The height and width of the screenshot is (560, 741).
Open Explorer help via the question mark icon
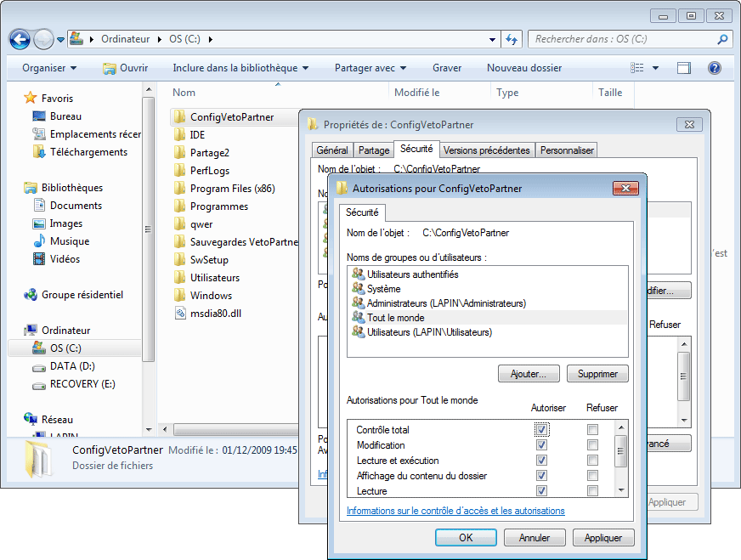click(x=715, y=68)
